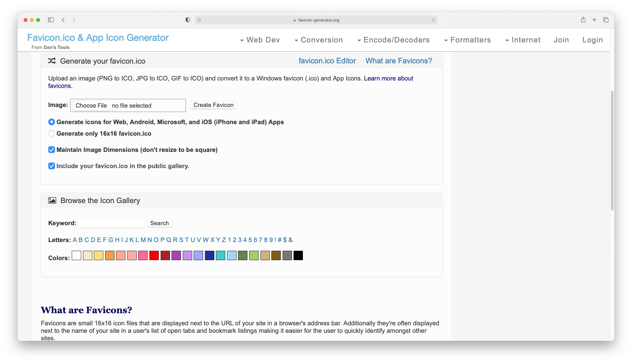Reload the page using the refresh icon

point(433,20)
